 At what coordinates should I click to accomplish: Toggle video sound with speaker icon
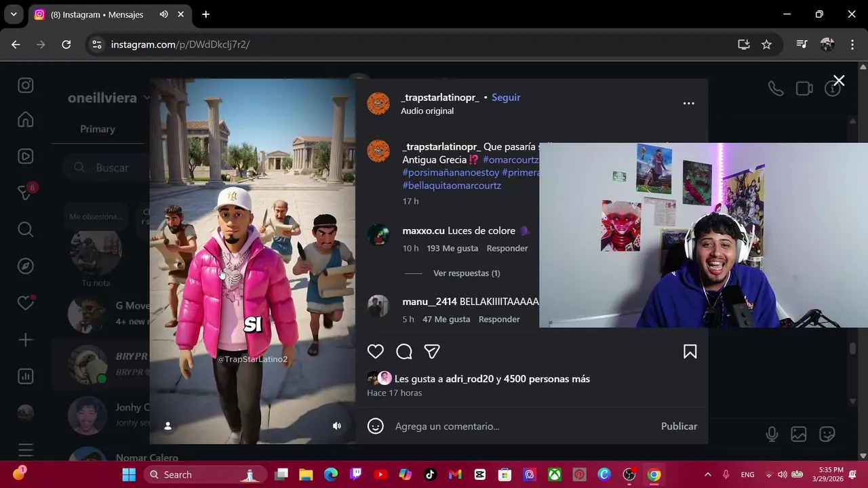pyautogui.click(x=336, y=426)
